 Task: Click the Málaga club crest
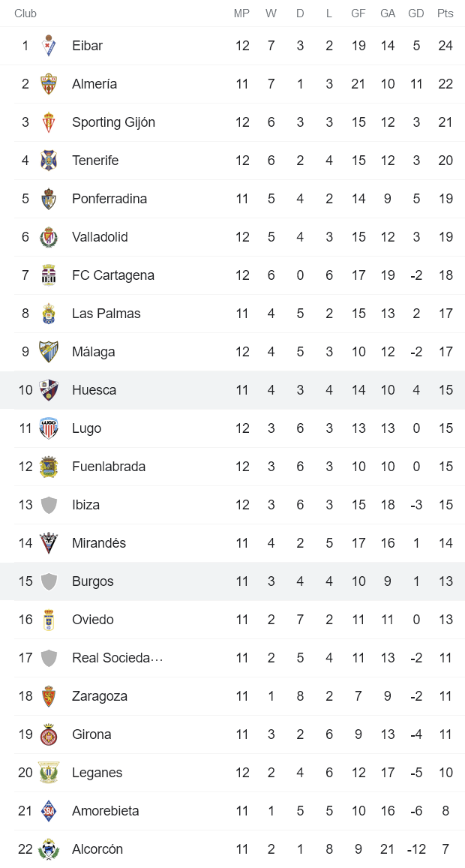[x=48, y=351]
